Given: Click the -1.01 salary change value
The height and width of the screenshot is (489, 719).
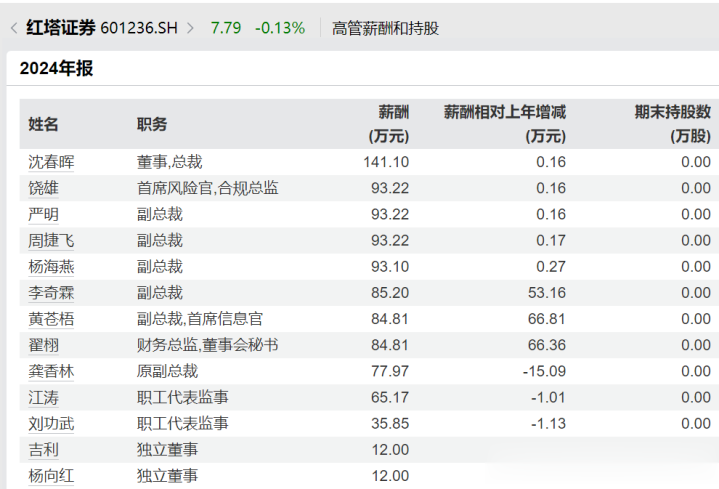Looking at the screenshot, I should (548, 397).
